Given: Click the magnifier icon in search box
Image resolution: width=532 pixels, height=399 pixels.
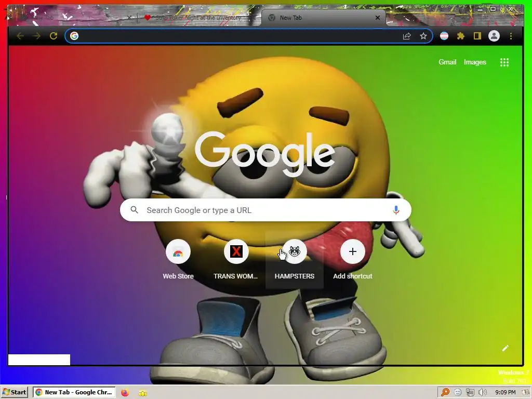Looking at the screenshot, I should pos(135,210).
